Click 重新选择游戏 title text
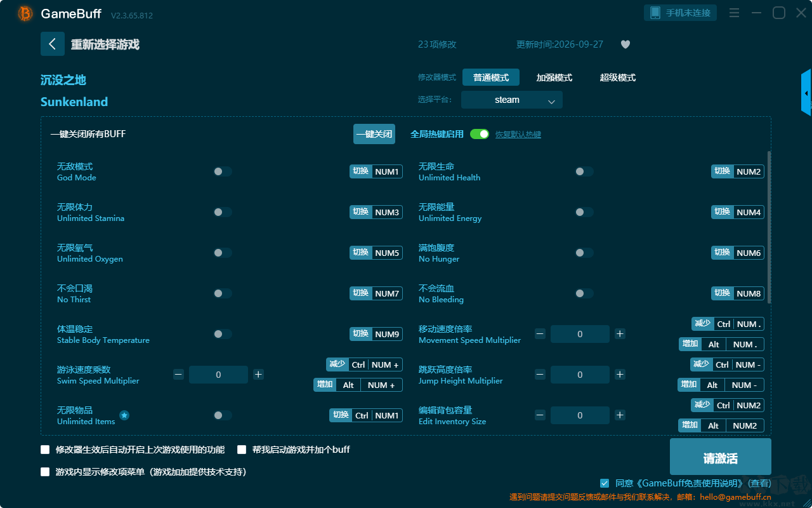This screenshot has height=508, width=812. [x=105, y=44]
